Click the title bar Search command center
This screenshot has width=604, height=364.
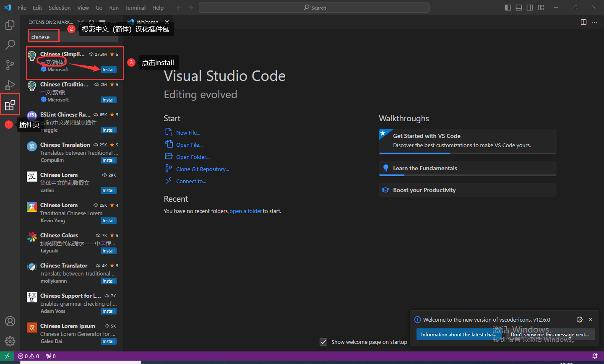(314, 8)
